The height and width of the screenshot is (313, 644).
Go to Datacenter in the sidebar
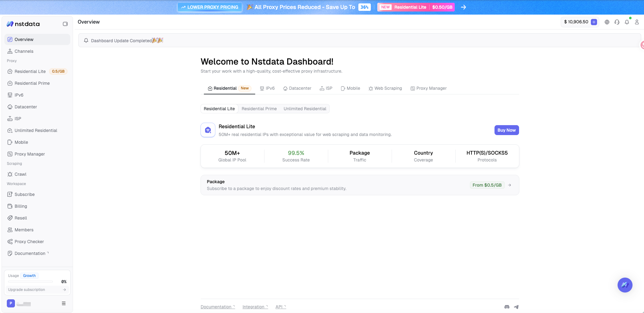coord(37,107)
